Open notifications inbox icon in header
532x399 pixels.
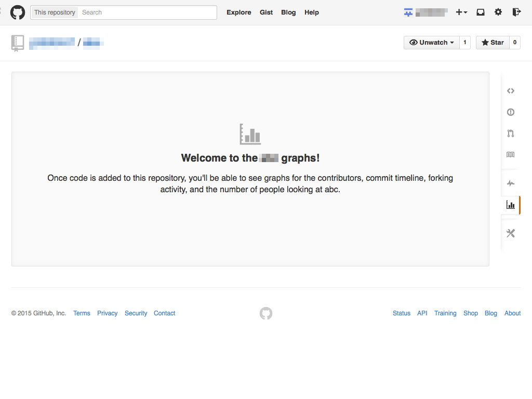tap(481, 12)
